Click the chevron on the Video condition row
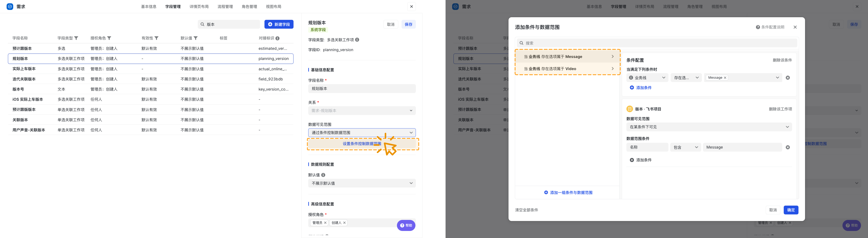This screenshot has height=238, width=868. point(613,69)
